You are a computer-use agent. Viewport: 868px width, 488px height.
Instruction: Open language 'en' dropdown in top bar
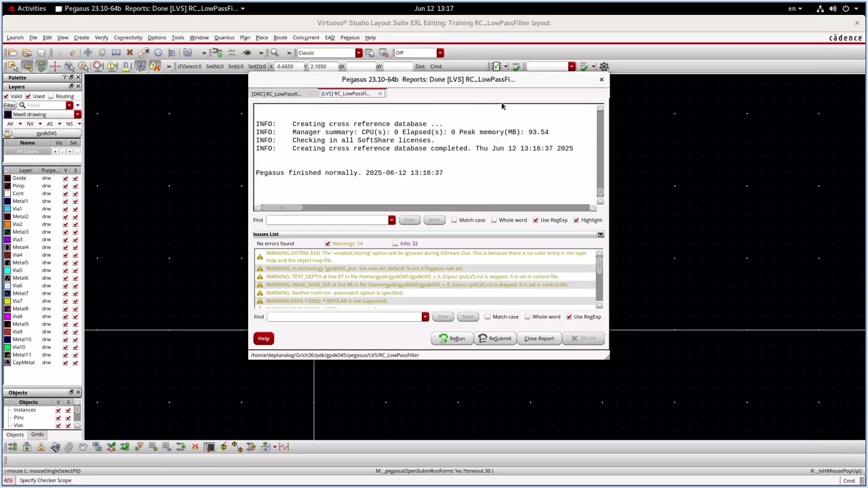coord(795,9)
